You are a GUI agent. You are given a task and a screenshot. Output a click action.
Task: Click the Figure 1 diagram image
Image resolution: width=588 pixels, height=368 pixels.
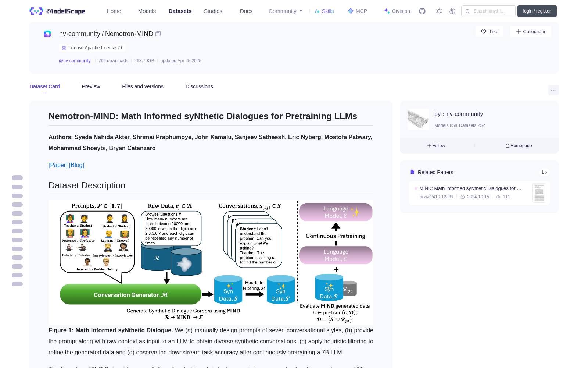tap(211, 262)
